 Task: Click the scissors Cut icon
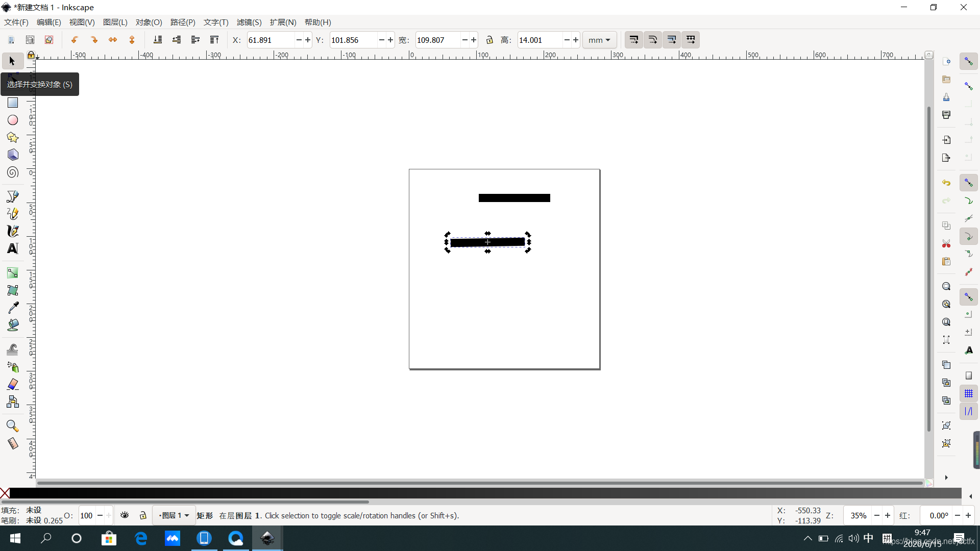[946, 243]
